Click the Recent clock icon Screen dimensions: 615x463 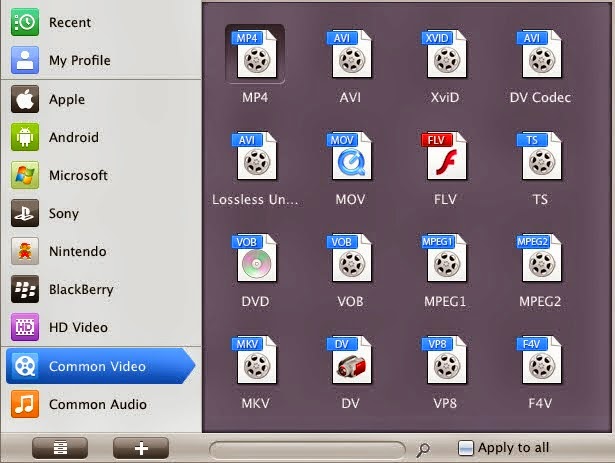(x=25, y=22)
